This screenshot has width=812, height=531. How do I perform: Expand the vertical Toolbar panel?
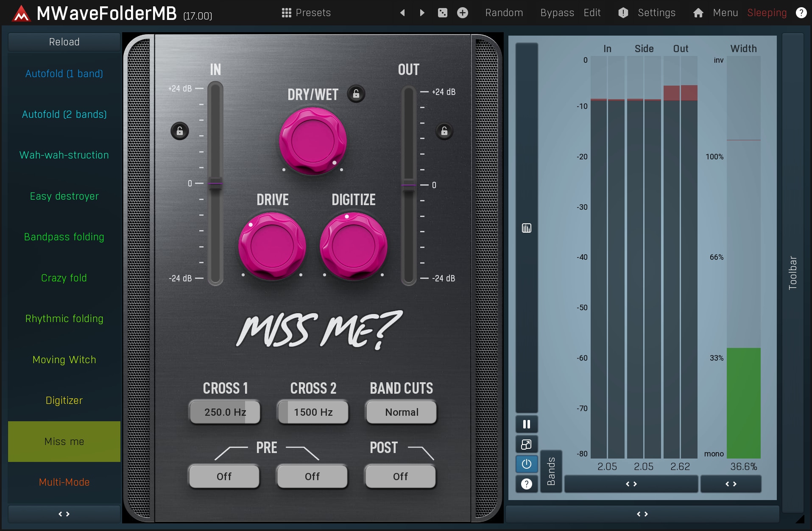coord(792,272)
